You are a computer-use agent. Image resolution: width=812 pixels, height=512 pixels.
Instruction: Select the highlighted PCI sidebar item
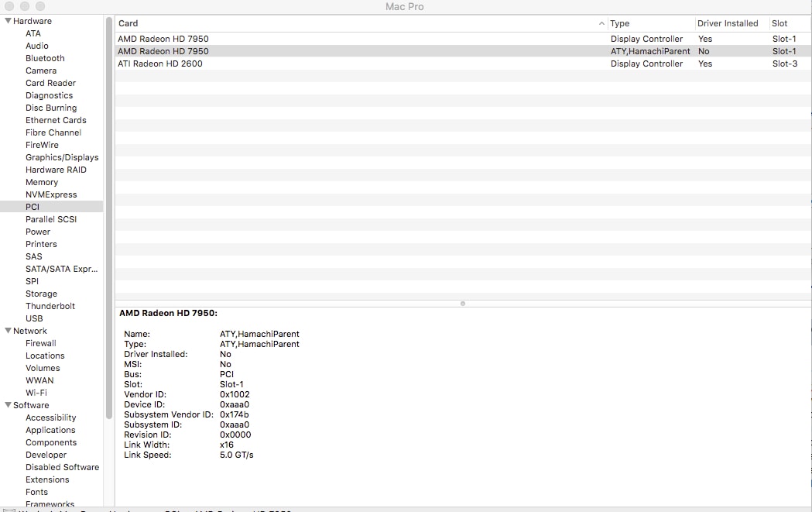51,207
